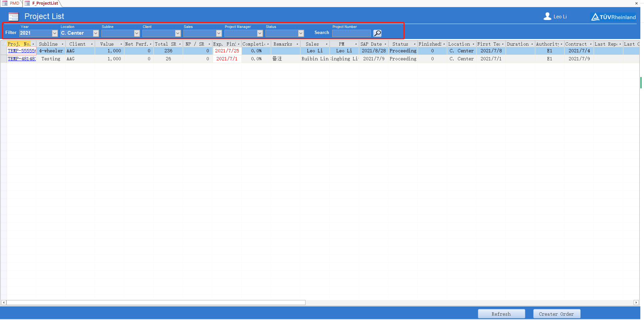
Task: Open PM column header filter arrow
Action: point(356,44)
